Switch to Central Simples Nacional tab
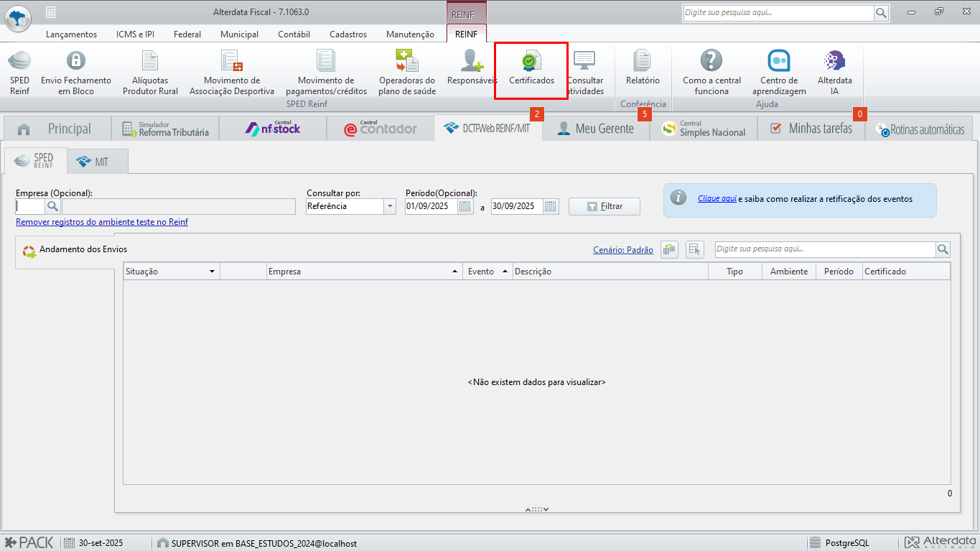This screenshot has height=551, width=980. pos(704,129)
